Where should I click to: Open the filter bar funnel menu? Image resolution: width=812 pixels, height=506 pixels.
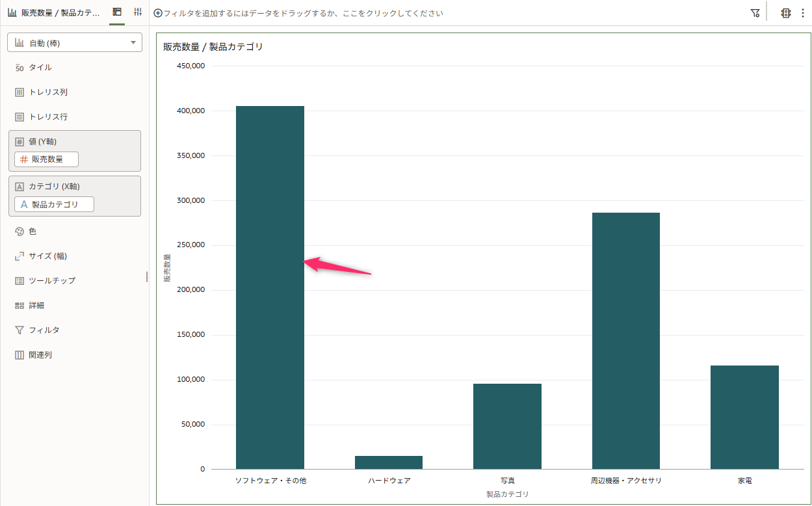755,13
